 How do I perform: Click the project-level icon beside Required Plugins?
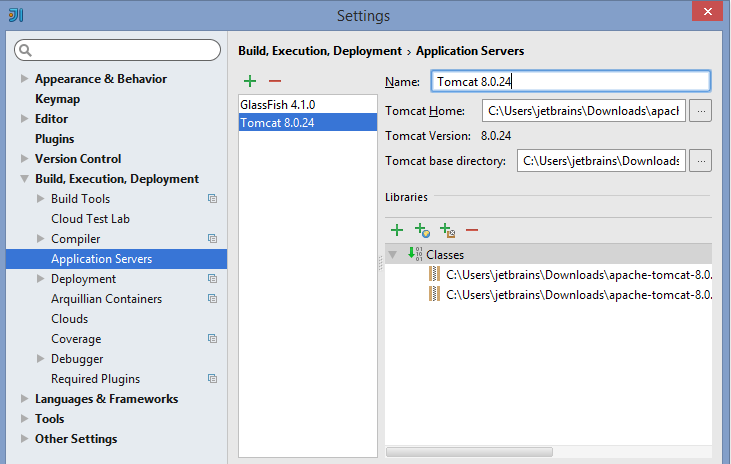[x=213, y=379]
